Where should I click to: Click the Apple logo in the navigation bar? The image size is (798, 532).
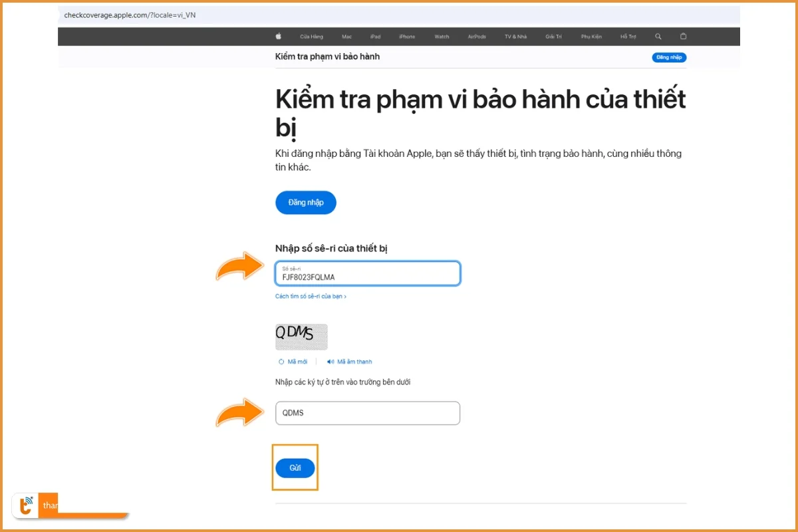tap(279, 37)
